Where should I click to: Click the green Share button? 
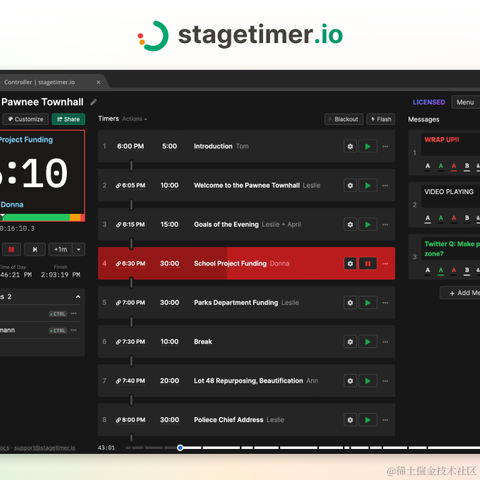[x=68, y=119]
